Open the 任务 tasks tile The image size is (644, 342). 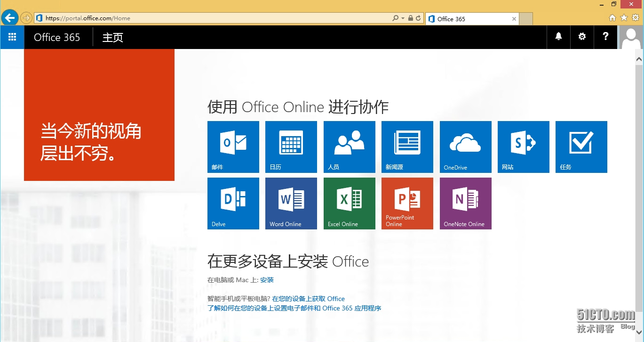[x=581, y=147]
